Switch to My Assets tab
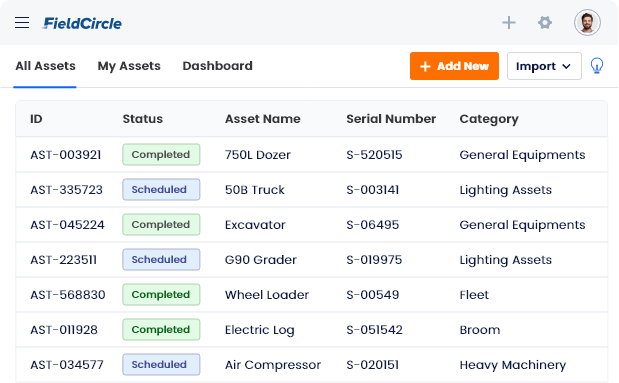 tap(129, 66)
